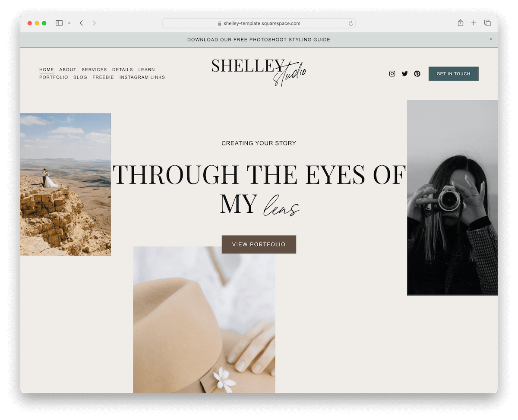Toggle the Safari sidebar icon
Screen dimensions: 518x420
(59, 23)
